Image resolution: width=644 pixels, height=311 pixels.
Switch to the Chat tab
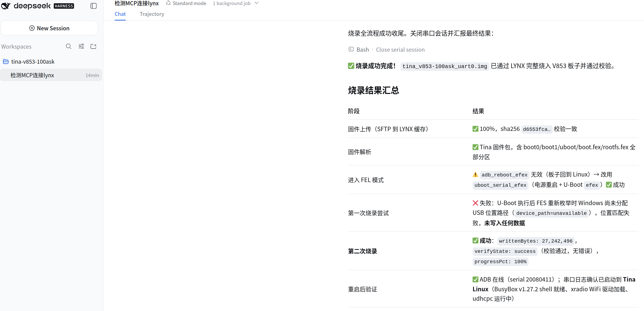pyautogui.click(x=120, y=14)
